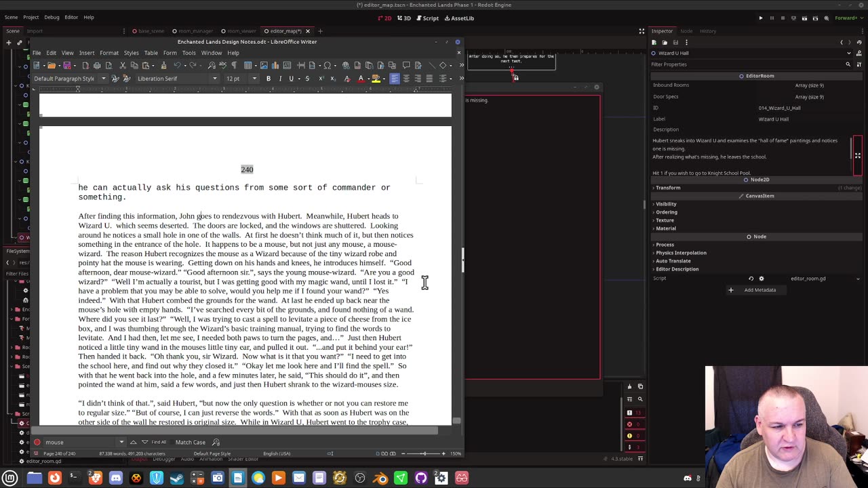Select yellow highlighting color swatch

[x=376, y=79]
